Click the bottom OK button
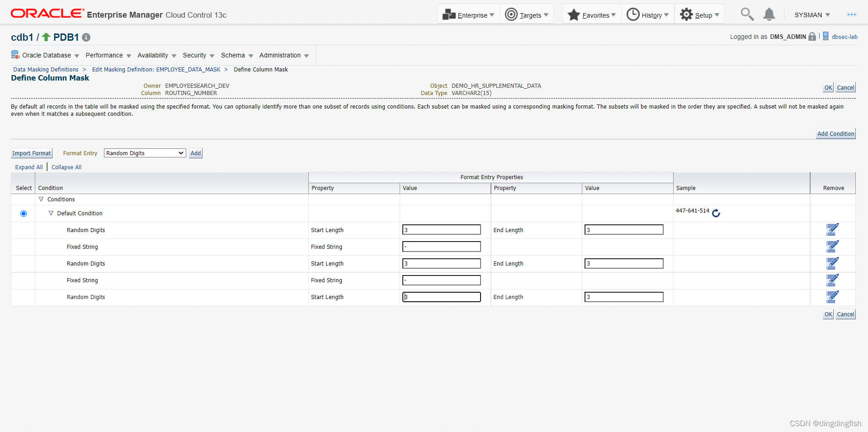Screen dimensions: 868x432 tap(828, 314)
